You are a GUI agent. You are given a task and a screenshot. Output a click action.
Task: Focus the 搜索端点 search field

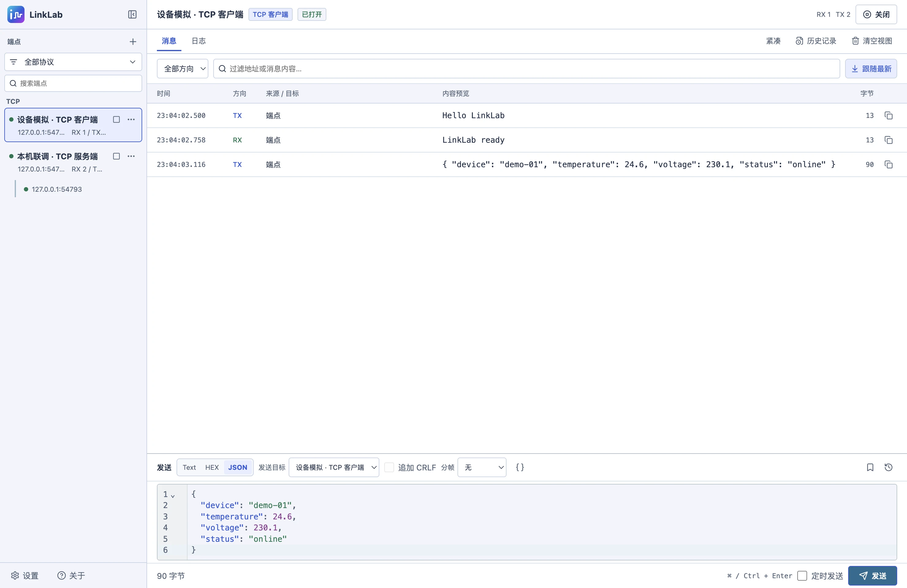pyautogui.click(x=73, y=83)
